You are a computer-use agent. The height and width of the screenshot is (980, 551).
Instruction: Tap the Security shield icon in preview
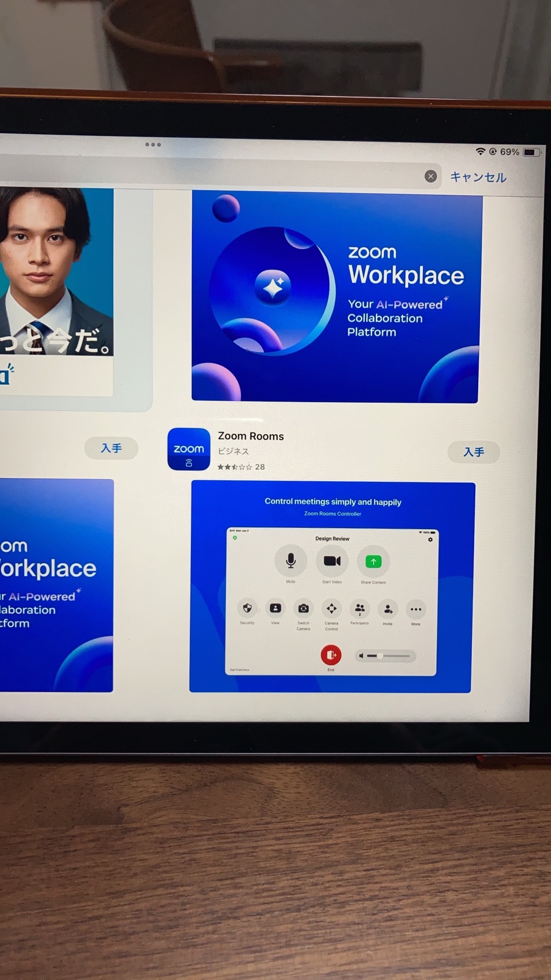click(247, 608)
